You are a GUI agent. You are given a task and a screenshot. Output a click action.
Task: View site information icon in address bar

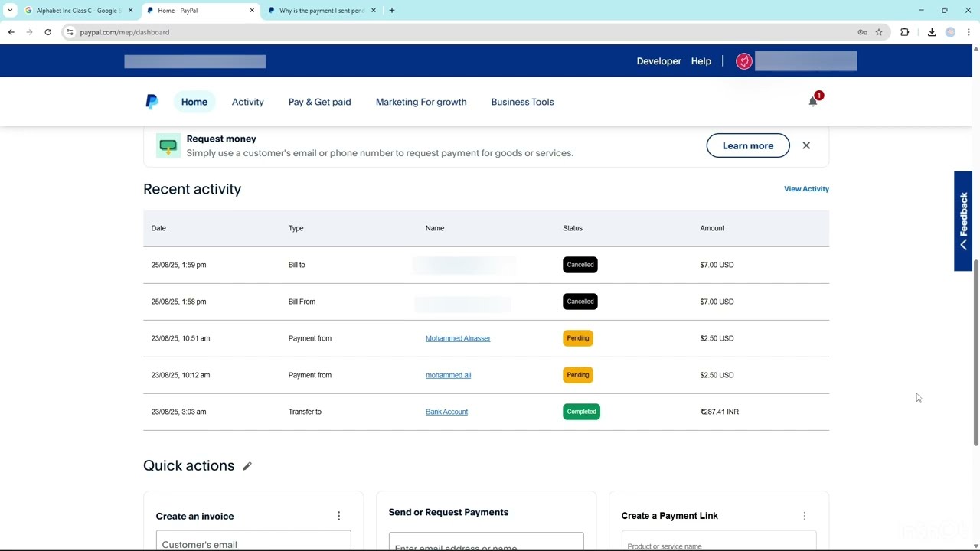pos(70,32)
